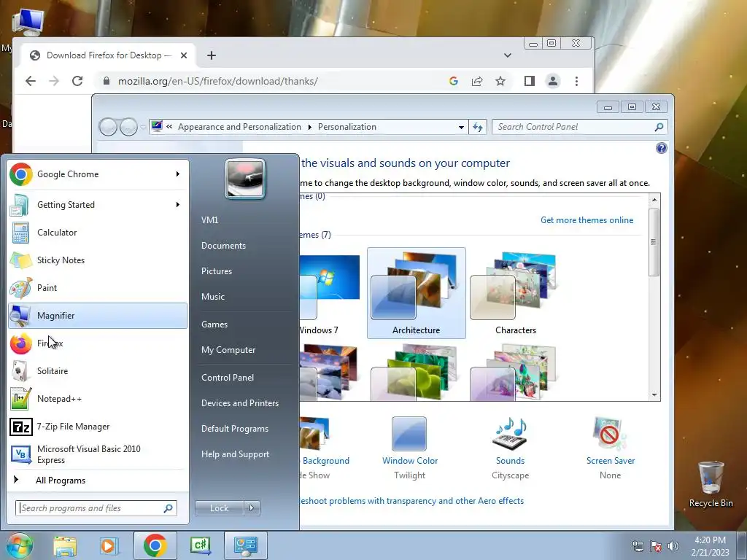Open Windows Media Player on taskbar
Viewport: 747px width, 560px height.
coord(109,545)
